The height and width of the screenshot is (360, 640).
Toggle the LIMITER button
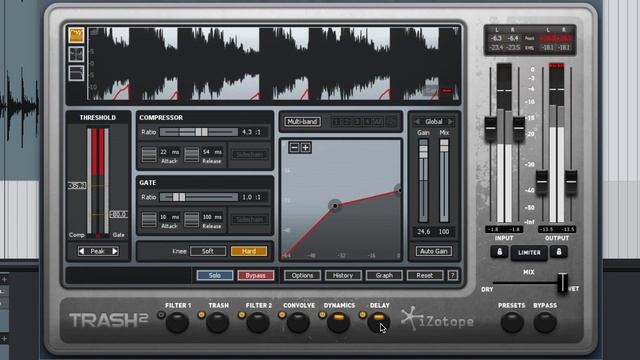point(529,253)
